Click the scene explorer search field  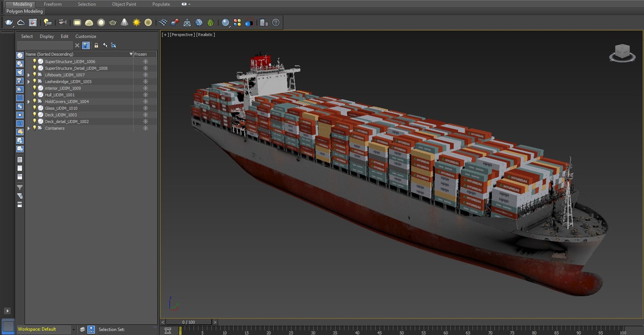[45, 45]
